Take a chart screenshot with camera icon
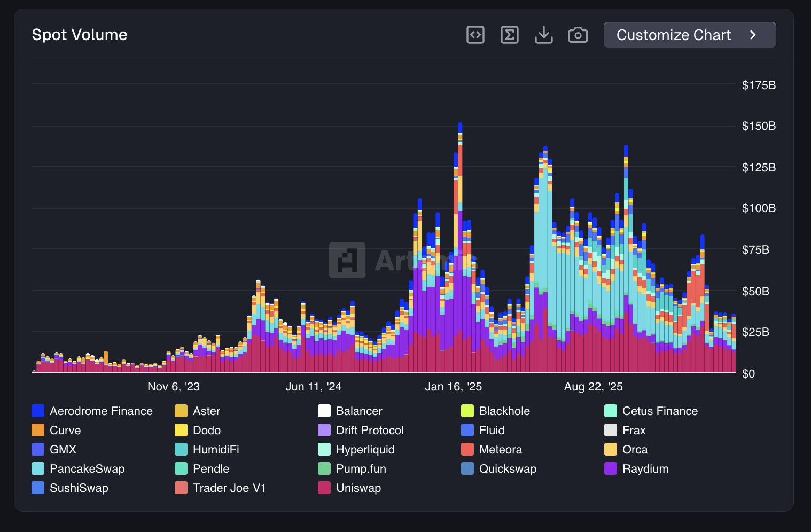The image size is (811, 532). pyautogui.click(x=578, y=35)
